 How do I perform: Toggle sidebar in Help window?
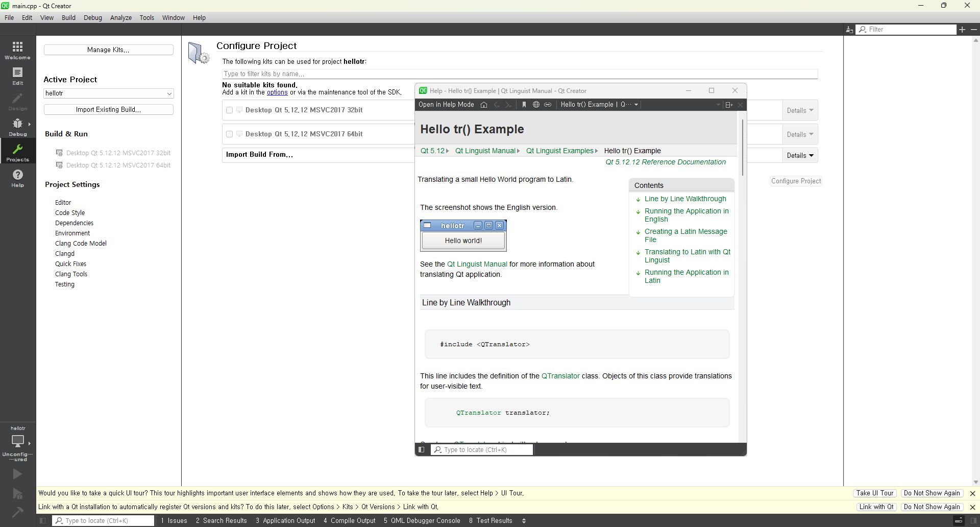pyautogui.click(x=422, y=450)
